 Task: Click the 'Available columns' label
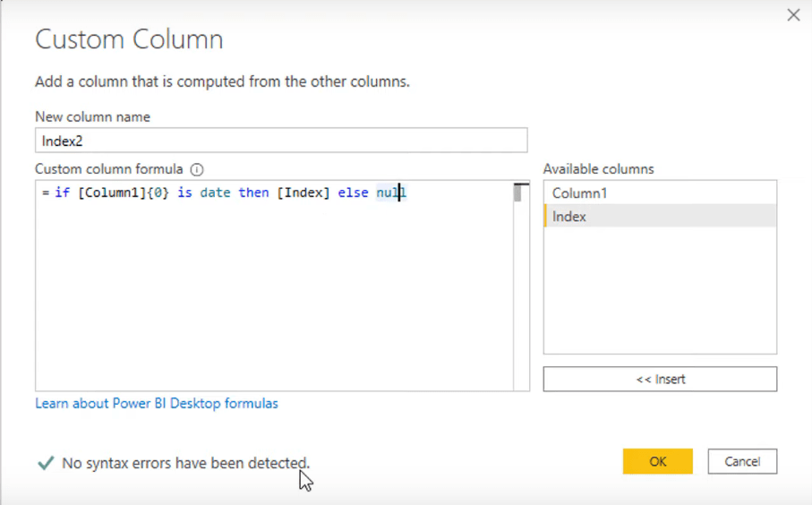click(599, 169)
